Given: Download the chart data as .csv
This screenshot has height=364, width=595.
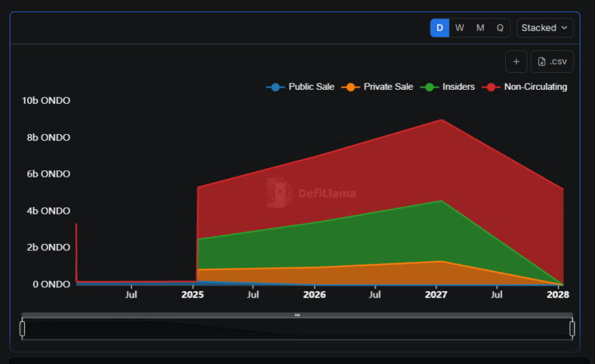Looking at the screenshot, I should click(x=552, y=62).
